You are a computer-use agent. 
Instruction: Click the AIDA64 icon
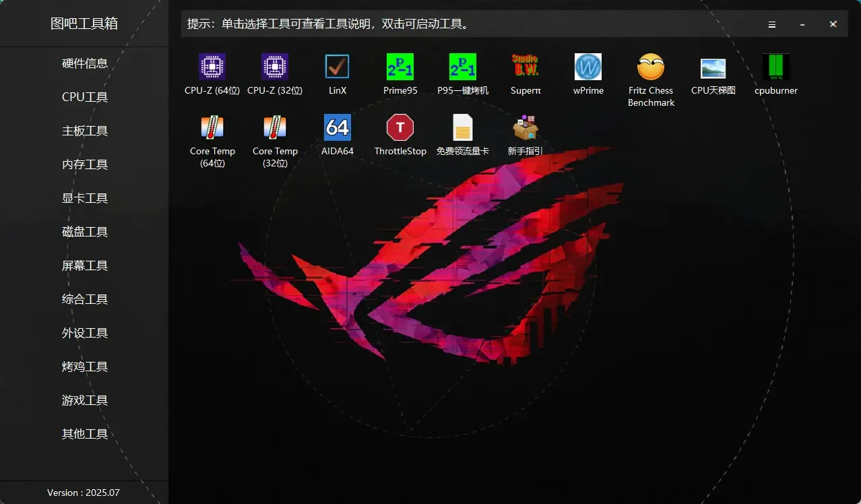point(338,127)
